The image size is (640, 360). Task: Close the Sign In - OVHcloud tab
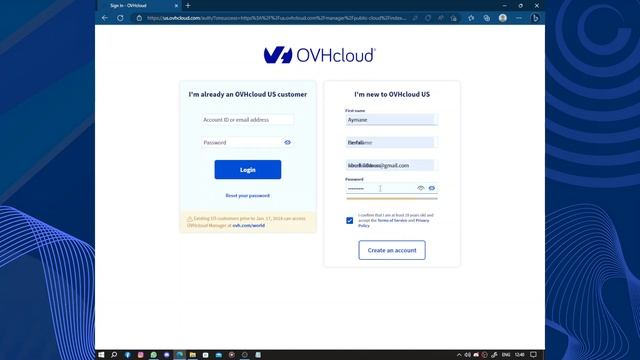point(176,6)
